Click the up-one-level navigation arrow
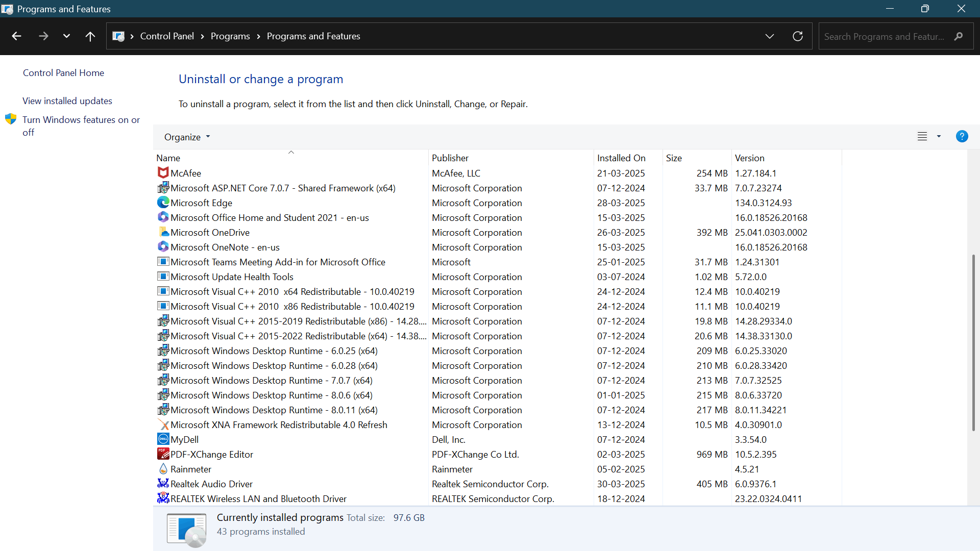The width and height of the screenshot is (980, 551). coord(90,36)
